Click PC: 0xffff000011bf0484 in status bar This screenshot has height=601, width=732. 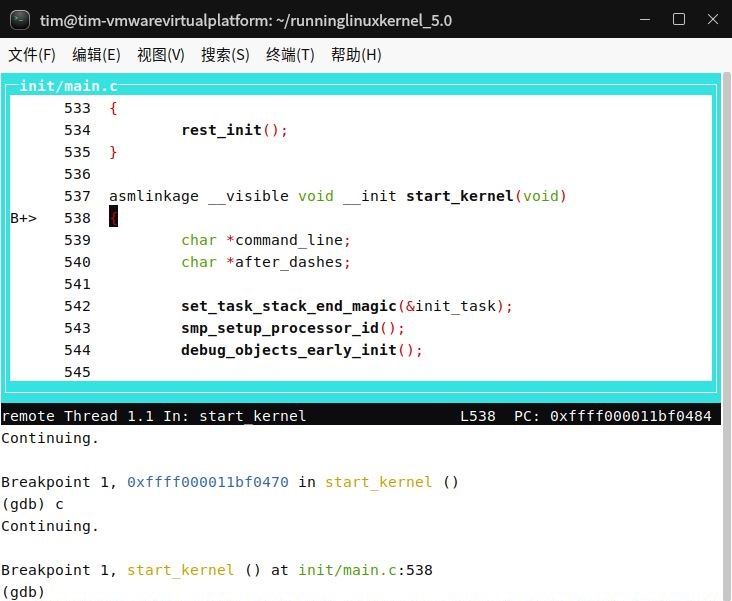point(612,416)
